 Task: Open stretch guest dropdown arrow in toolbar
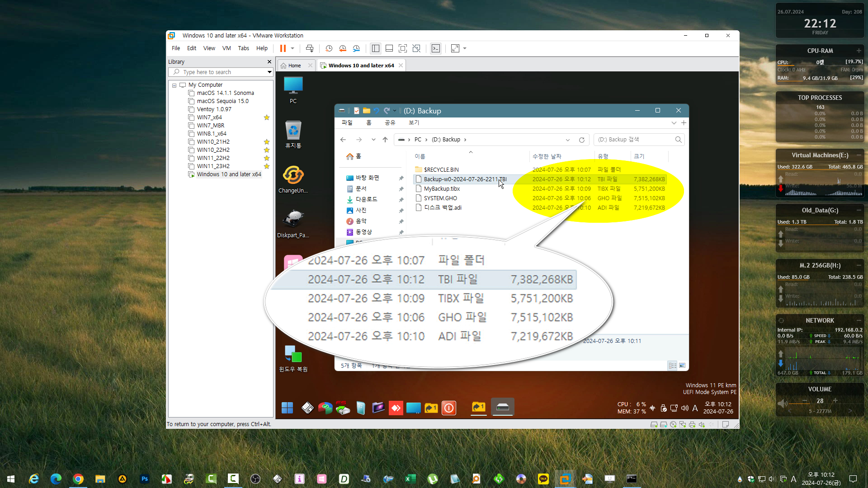(465, 48)
